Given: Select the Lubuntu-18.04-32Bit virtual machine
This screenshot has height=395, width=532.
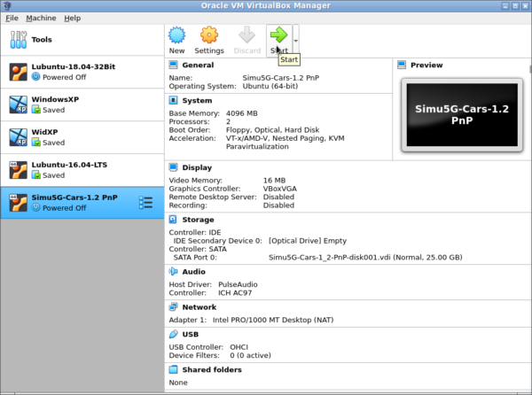Looking at the screenshot, I should (x=82, y=73).
